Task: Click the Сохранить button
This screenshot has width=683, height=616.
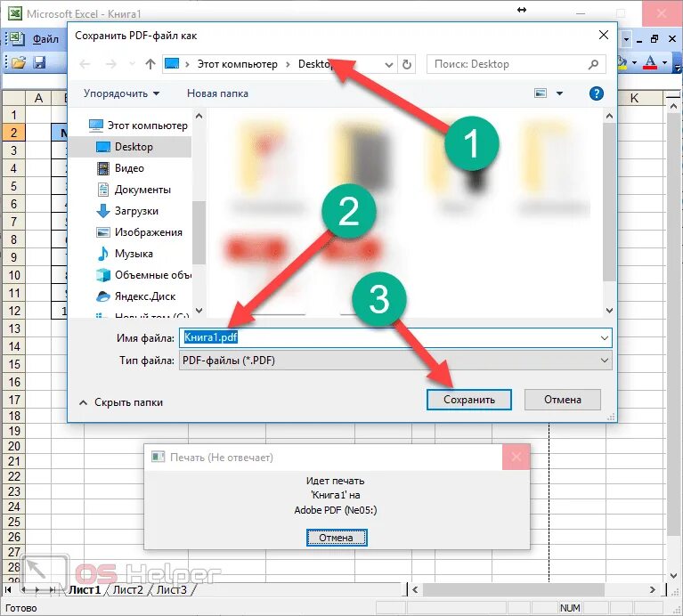Action: (x=468, y=400)
